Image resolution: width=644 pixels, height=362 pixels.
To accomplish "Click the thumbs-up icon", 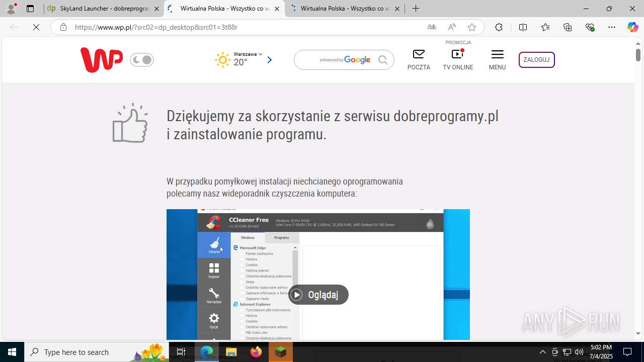I will point(130,123).
